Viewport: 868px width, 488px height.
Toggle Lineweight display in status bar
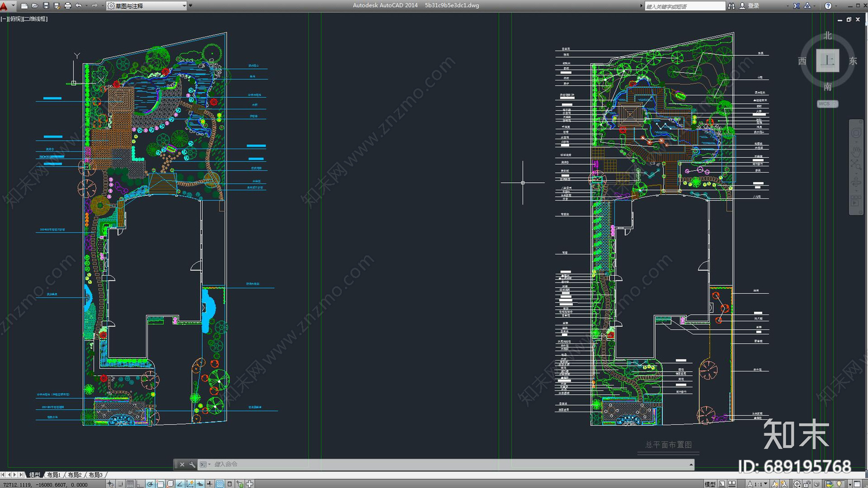(x=209, y=484)
